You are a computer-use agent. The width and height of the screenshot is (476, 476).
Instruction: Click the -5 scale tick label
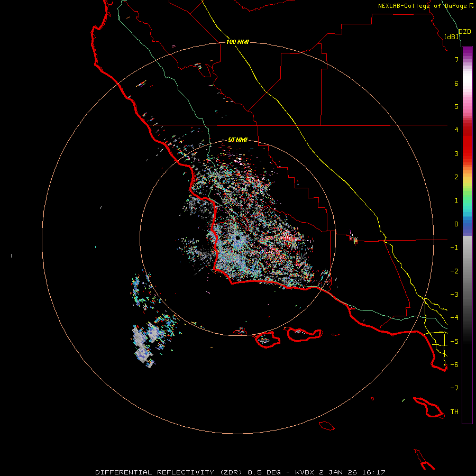tap(454, 342)
